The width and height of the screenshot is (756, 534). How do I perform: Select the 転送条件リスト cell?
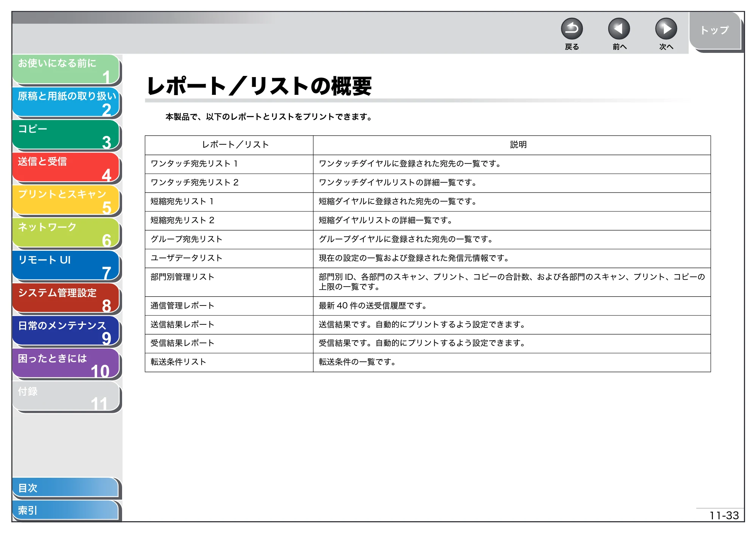229,363
